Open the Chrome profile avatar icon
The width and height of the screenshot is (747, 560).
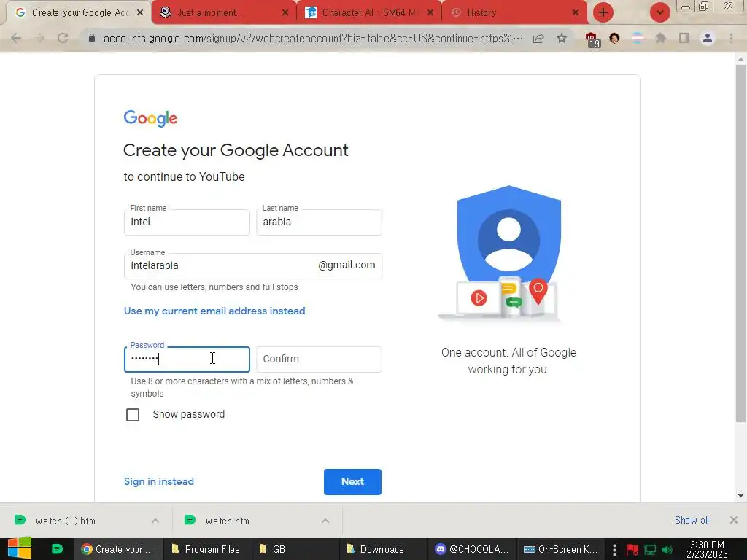[708, 38]
